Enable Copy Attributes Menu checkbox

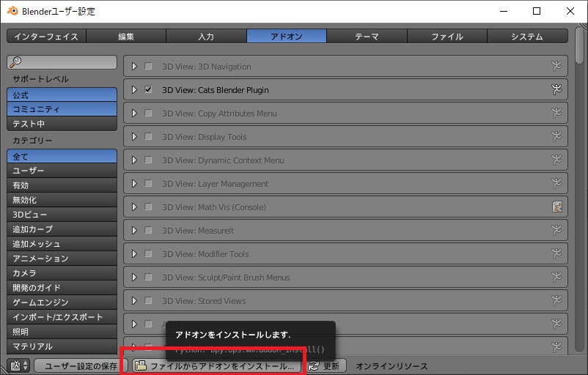click(x=148, y=113)
